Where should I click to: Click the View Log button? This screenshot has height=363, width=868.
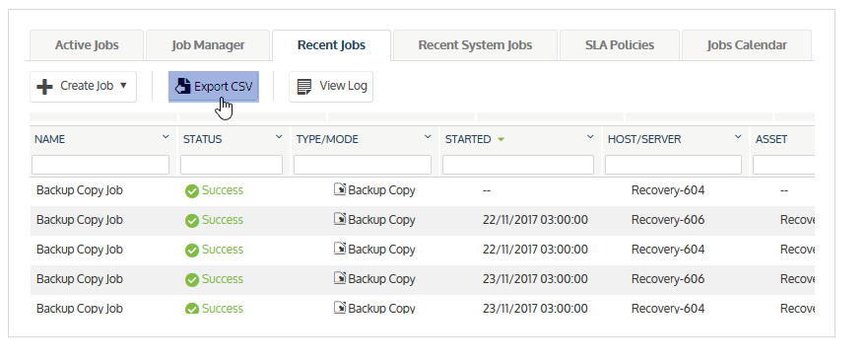tap(331, 87)
